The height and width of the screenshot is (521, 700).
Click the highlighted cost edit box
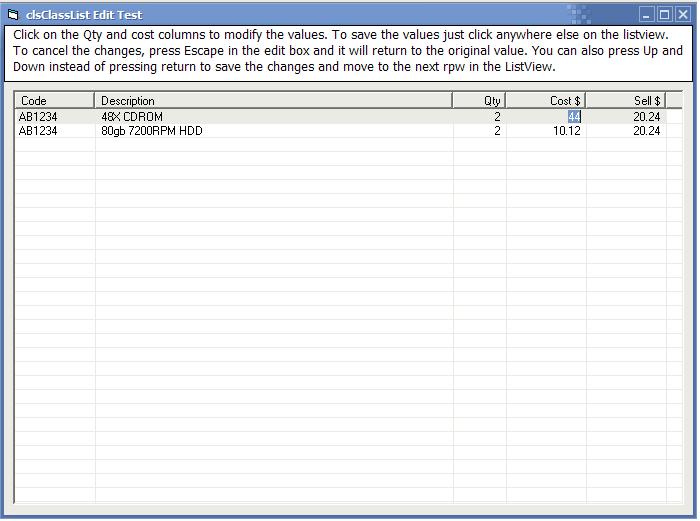[x=574, y=117]
